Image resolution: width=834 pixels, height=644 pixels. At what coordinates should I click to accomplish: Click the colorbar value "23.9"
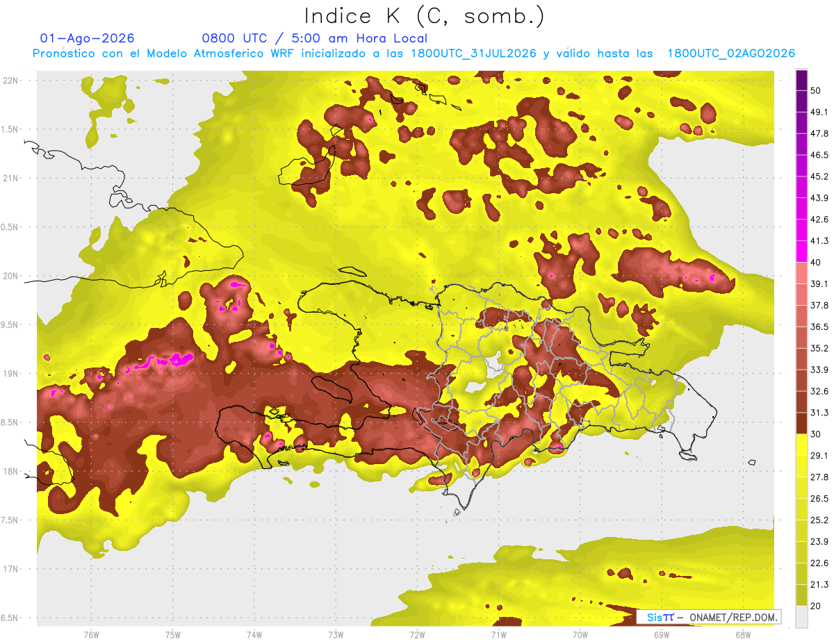coord(819,541)
